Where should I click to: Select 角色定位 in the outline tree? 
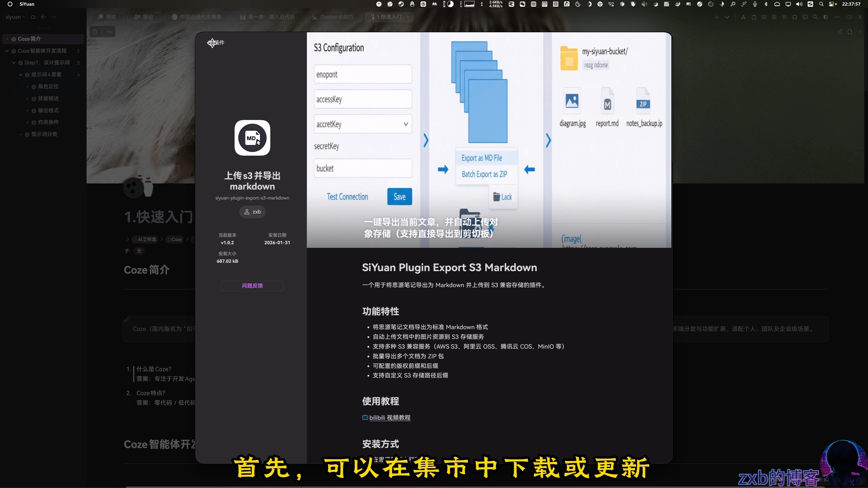tap(48, 87)
